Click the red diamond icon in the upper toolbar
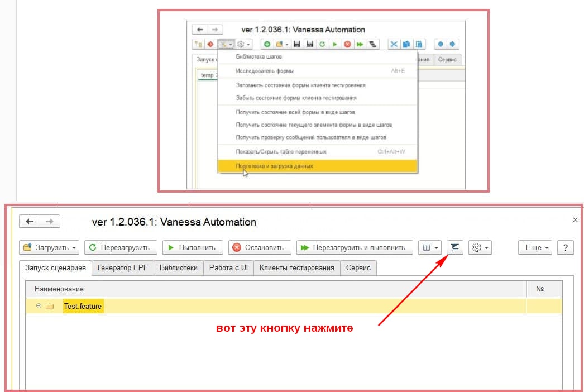This screenshot has height=392, width=584. point(210,44)
